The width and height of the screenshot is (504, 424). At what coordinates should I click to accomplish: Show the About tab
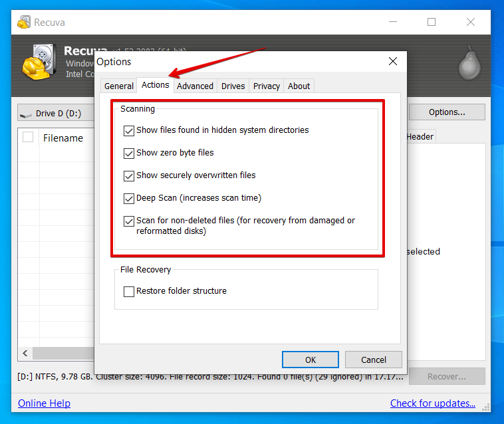[x=299, y=86]
